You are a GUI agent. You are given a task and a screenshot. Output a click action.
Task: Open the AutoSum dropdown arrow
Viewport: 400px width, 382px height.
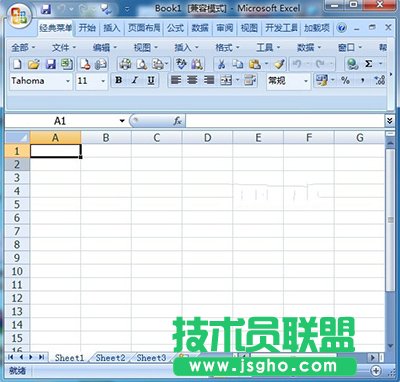(x=380, y=63)
